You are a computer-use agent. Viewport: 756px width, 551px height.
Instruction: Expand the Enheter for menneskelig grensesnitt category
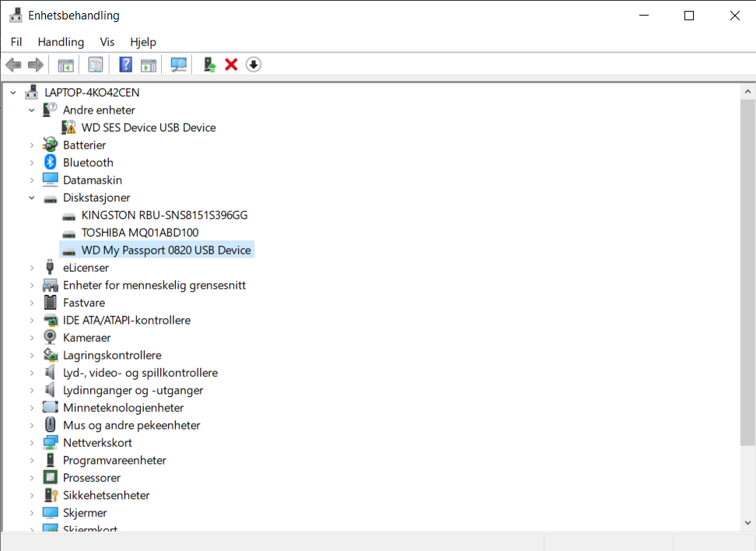(x=32, y=285)
